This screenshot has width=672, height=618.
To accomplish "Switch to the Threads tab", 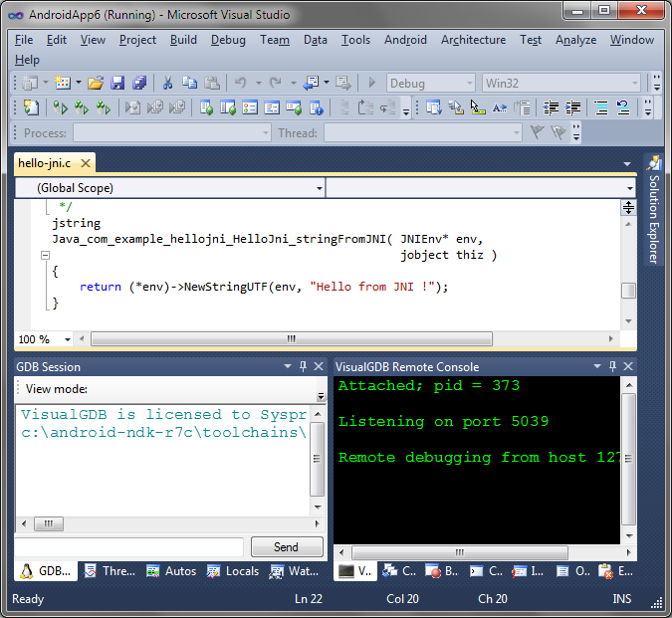I will pos(111,571).
